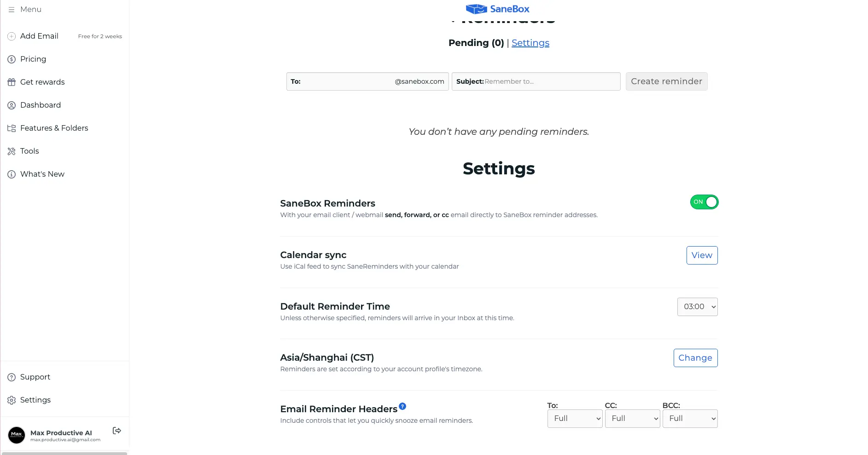Click the Subject input field
868x455 pixels.
536,81
